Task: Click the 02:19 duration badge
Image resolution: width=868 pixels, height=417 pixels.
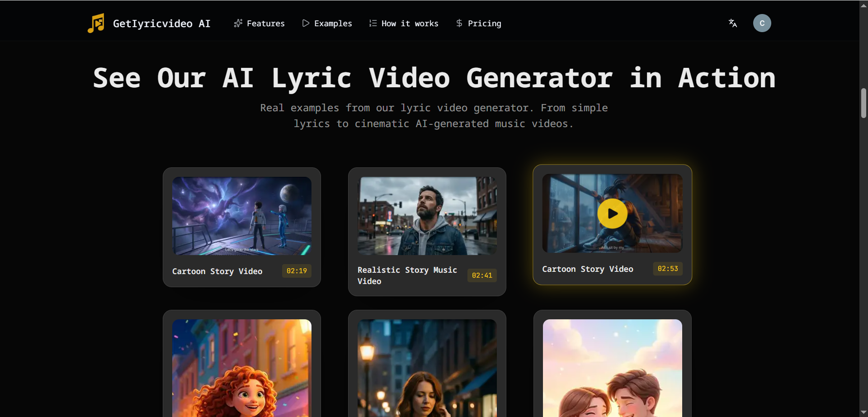Action: pyautogui.click(x=297, y=270)
